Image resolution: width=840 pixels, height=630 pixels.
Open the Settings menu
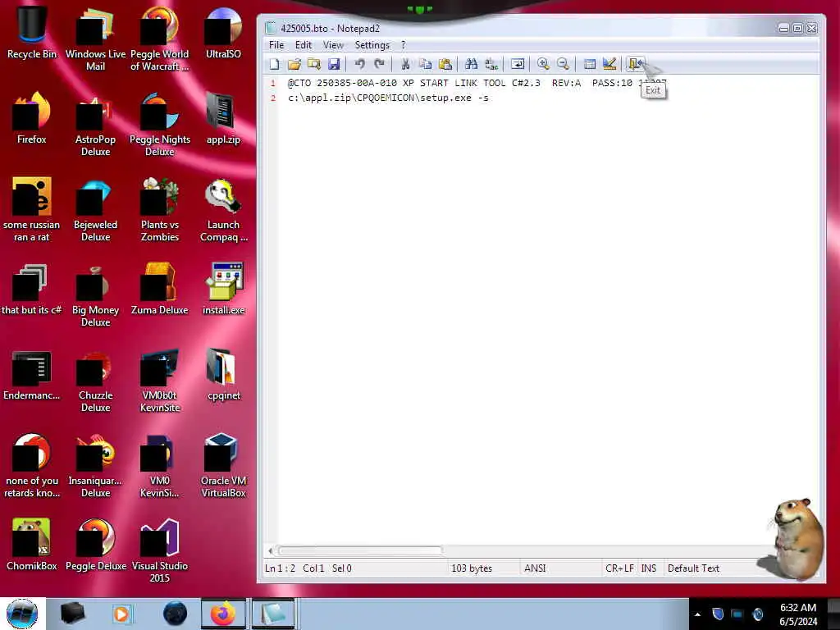point(372,45)
